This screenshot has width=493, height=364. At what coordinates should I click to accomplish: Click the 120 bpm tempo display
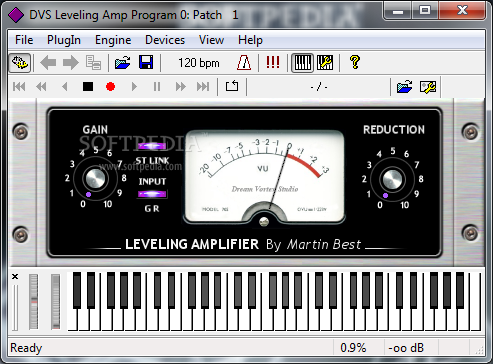coord(199,63)
